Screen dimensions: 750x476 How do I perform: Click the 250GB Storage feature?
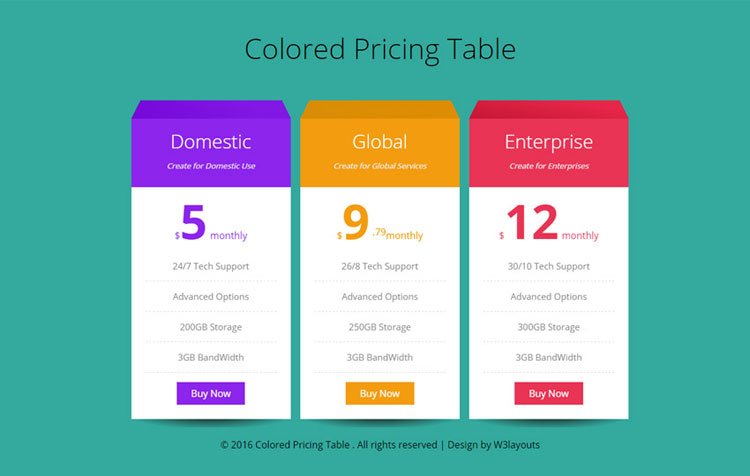coord(380,327)
